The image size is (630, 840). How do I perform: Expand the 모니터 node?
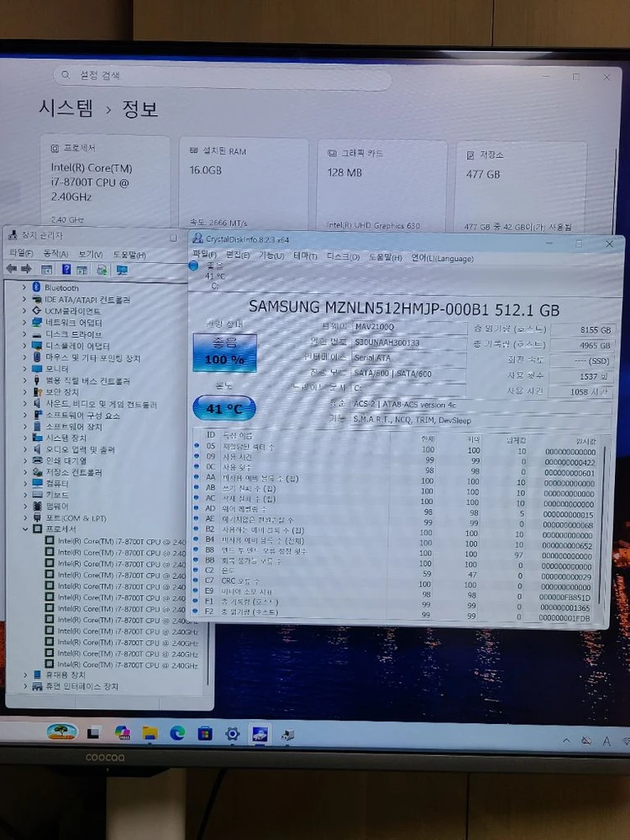(x=24, y=369)
